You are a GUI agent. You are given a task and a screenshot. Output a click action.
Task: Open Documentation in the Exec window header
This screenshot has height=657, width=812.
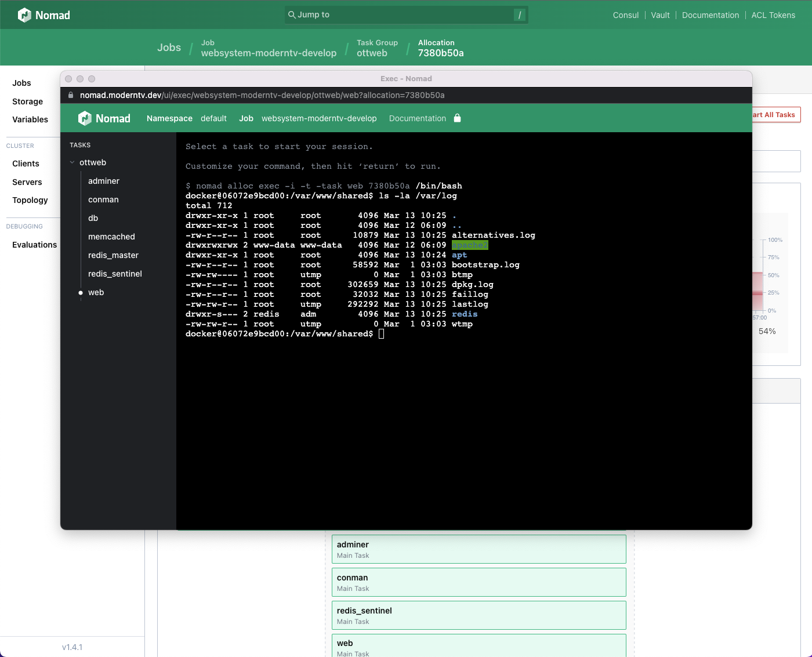(x=418, y=118)
